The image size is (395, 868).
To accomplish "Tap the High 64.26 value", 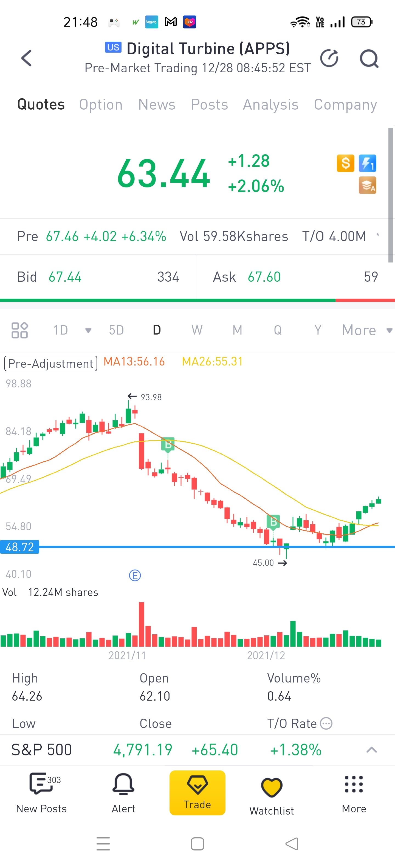I will 27,696.
